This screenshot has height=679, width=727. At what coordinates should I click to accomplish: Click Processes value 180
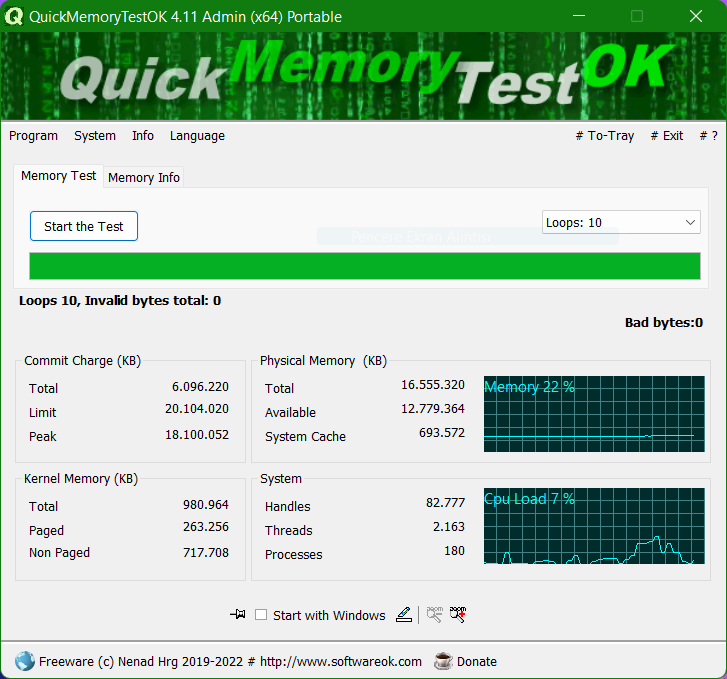coord(454,551)
